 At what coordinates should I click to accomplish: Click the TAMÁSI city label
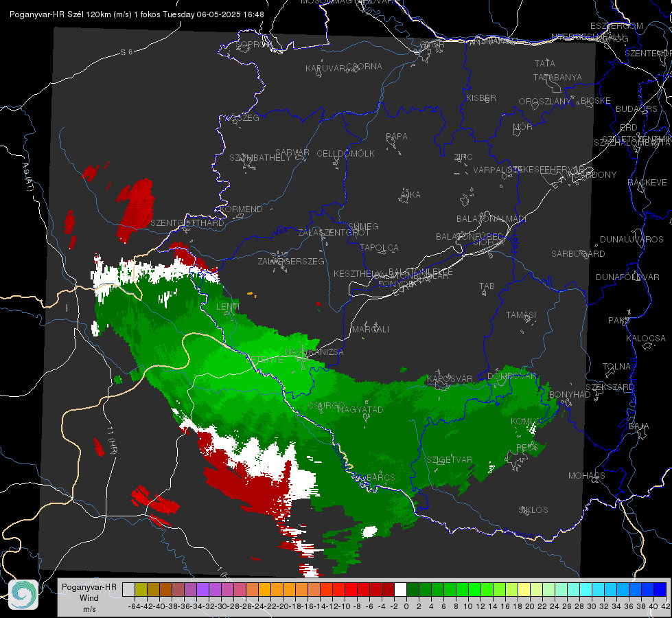point(521,314)
